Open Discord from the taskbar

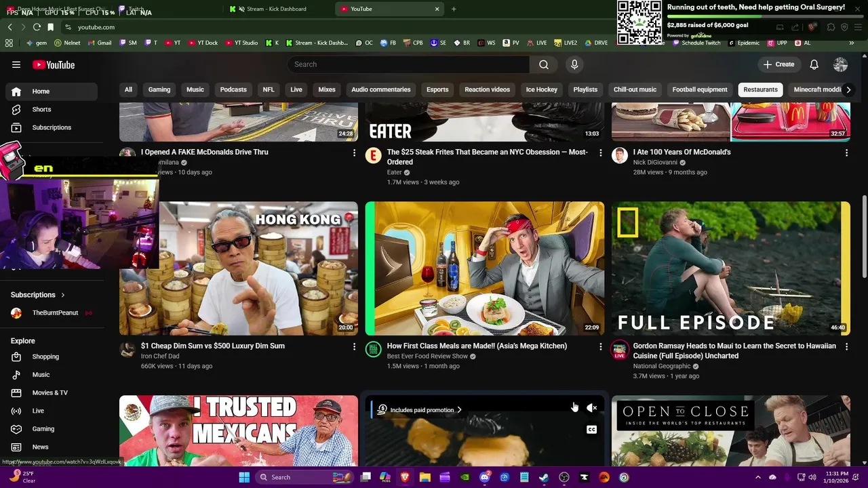[x=484, y=477]
